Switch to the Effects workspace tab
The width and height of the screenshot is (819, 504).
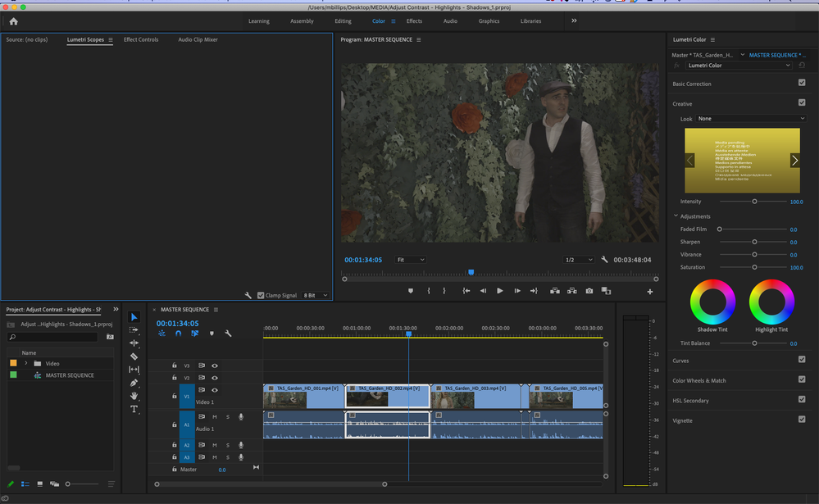(x=414, y=21)
